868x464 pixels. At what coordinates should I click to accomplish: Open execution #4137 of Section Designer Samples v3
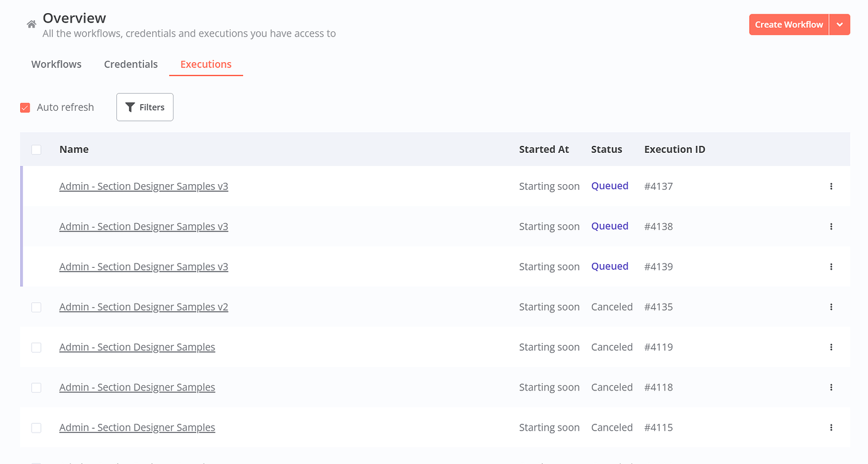[143, 186]
